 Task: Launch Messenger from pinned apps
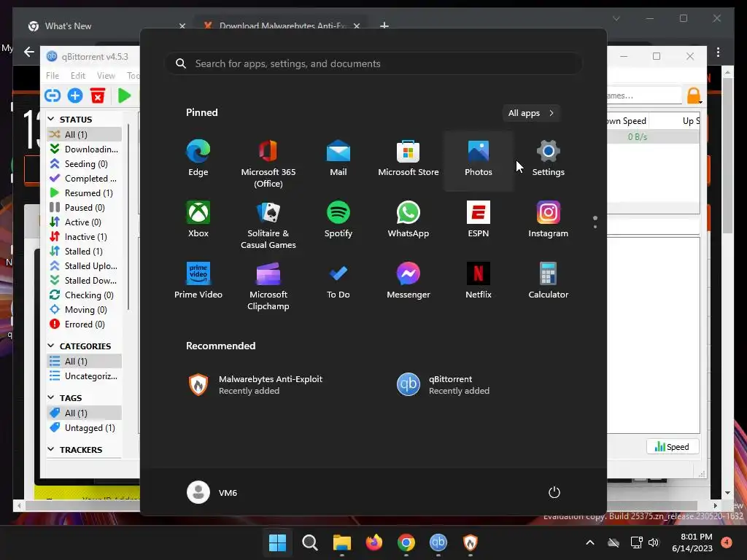point(409,281)
